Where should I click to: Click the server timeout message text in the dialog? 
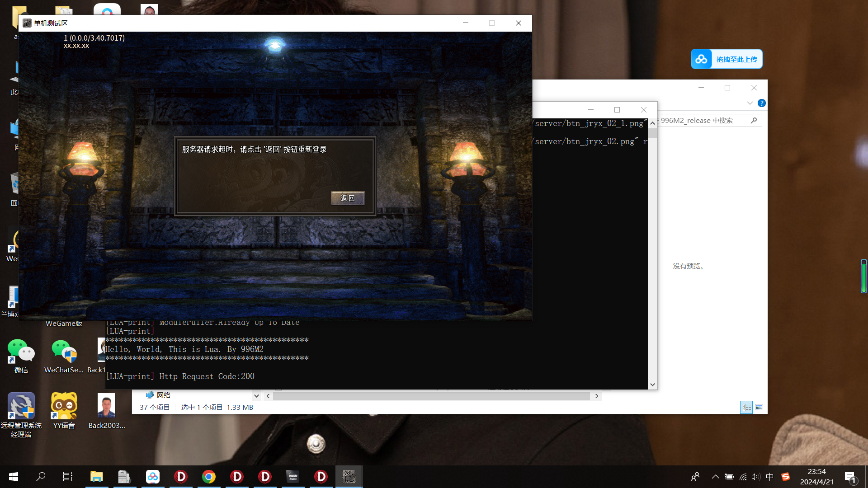[254, 149]
